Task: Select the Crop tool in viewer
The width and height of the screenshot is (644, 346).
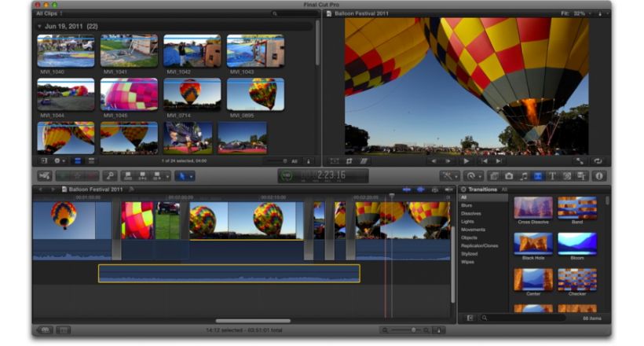Action: [349, 161]
